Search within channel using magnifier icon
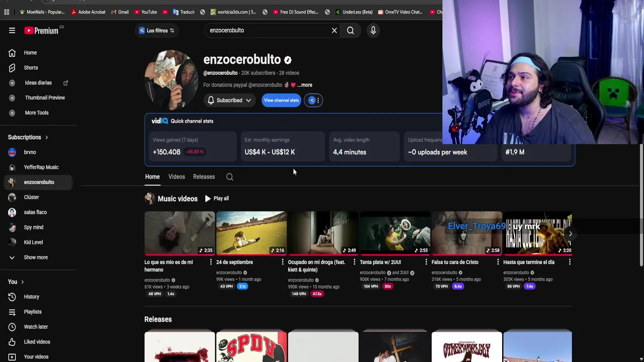Screen dimensions: 644x362 point(229,177)
